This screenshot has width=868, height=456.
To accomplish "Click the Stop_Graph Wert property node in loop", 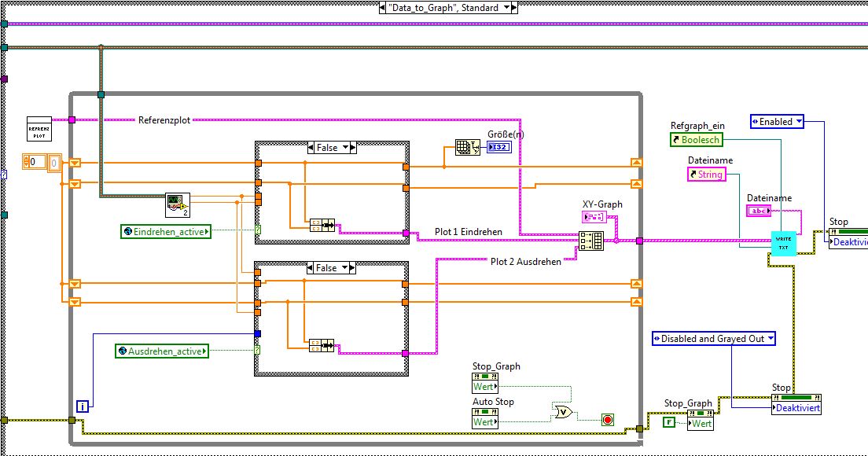I will click(x=485, y=382).
